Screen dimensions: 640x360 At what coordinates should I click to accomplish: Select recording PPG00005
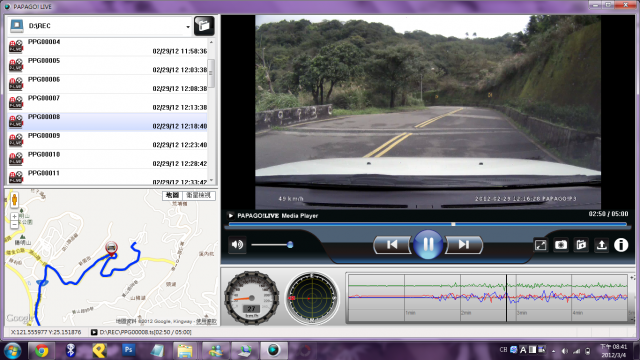point(107,65)
